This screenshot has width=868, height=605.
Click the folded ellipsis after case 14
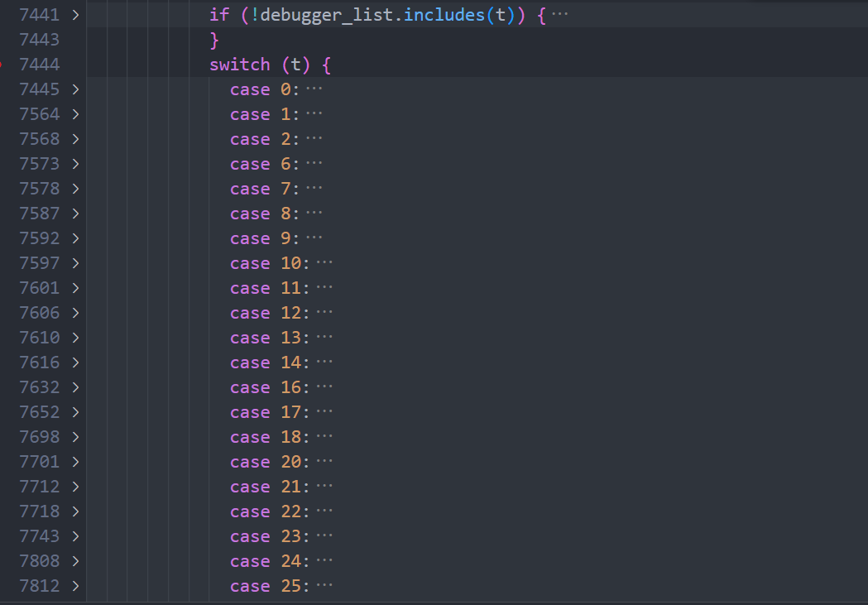324,363
